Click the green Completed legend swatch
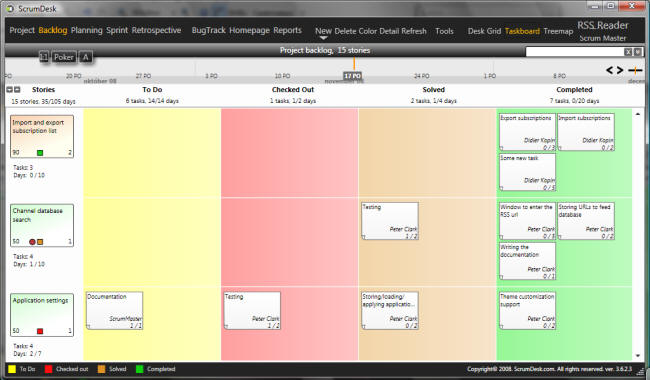The height and width of the screenshot is (380, 650). 140,369
